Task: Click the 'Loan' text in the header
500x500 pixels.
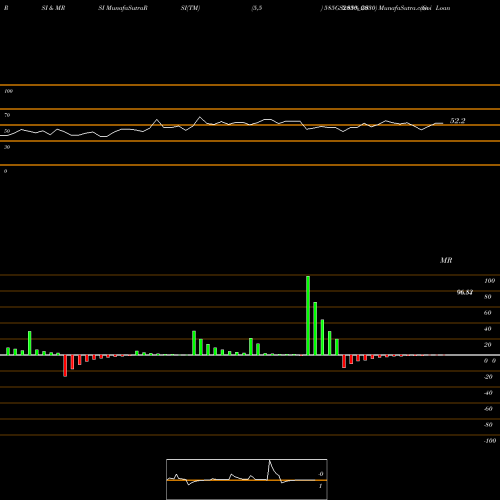Action: [x=443, y=8]
